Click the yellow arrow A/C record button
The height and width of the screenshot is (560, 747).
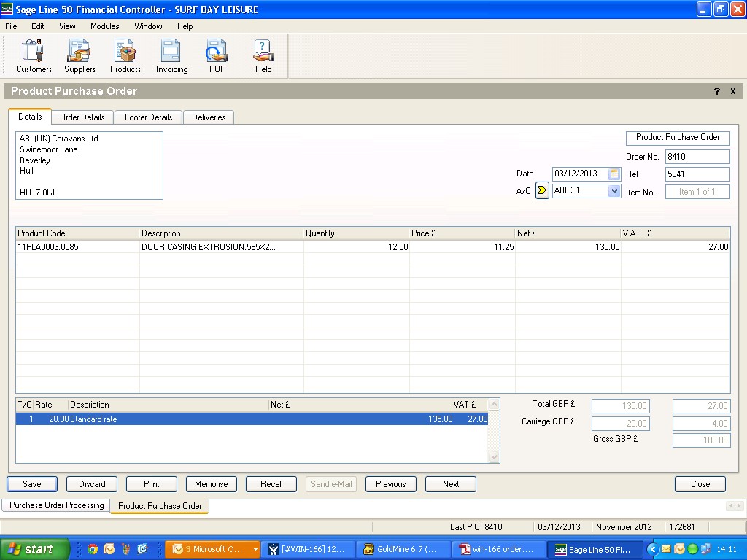tap(541, 191)
